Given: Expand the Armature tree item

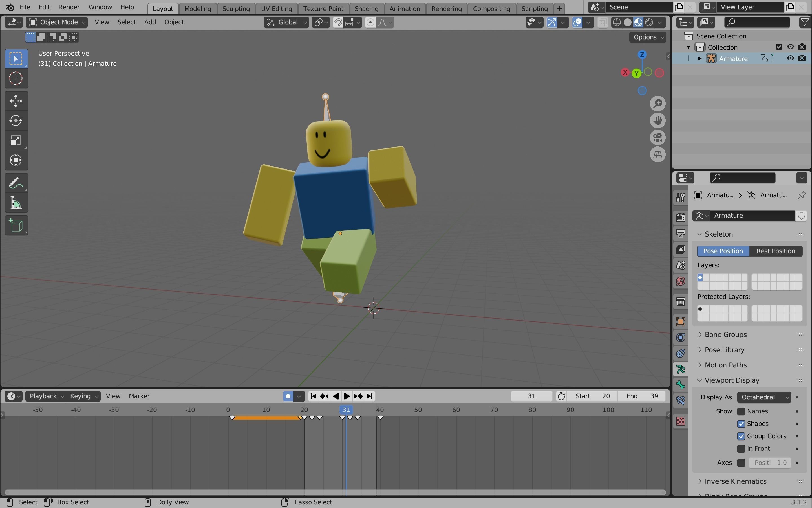Looking at the screenshot, I should tap(700, 58).
